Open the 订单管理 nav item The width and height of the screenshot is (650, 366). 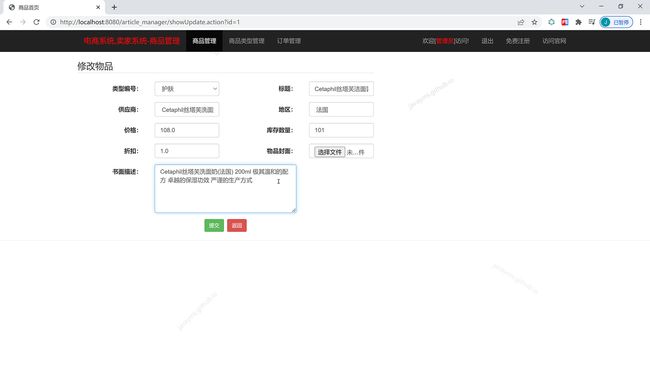[289, 41]
